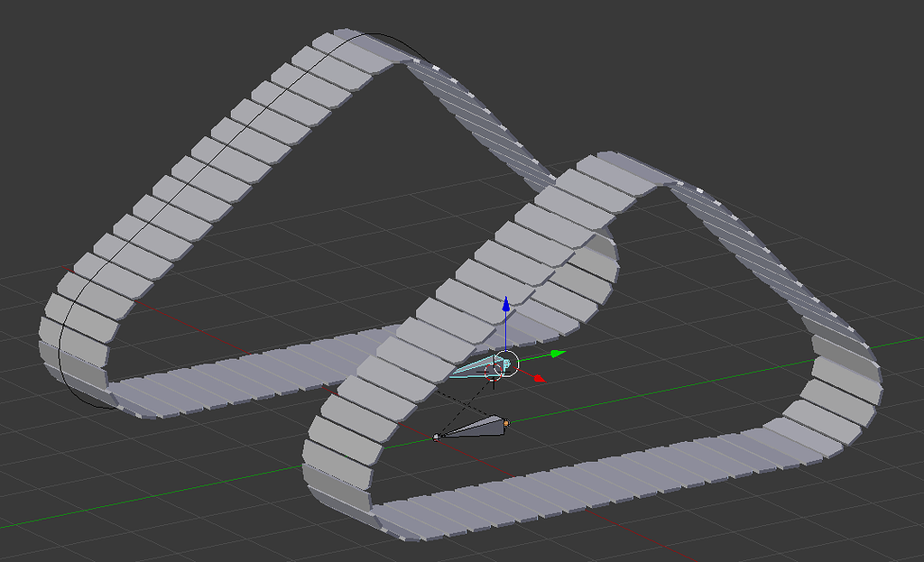Click the white circle at manipulator center
924x562 pixels.
point(506,364)
